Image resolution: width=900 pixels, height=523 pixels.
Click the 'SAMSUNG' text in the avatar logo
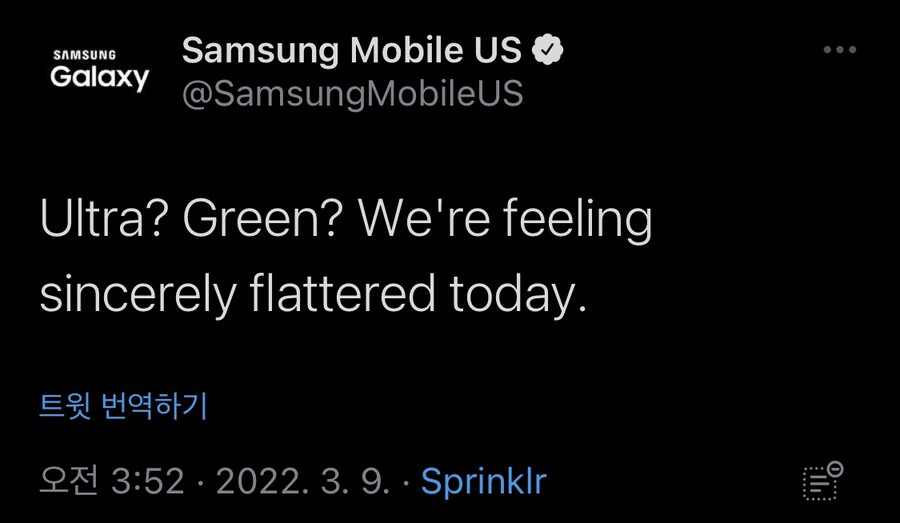[x=84, y=55]
